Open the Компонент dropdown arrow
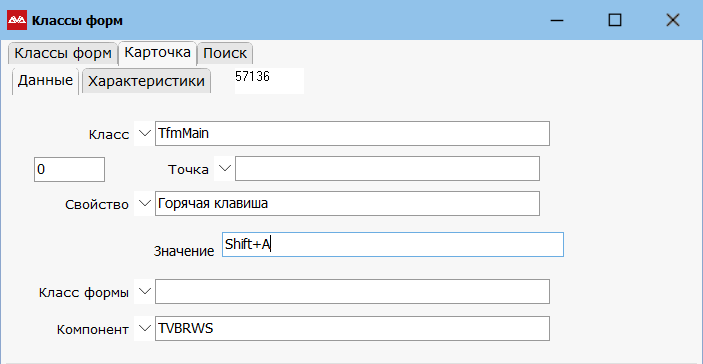This screenshot has height=364, width=703. pyautogui.click(x=144, y=329)
